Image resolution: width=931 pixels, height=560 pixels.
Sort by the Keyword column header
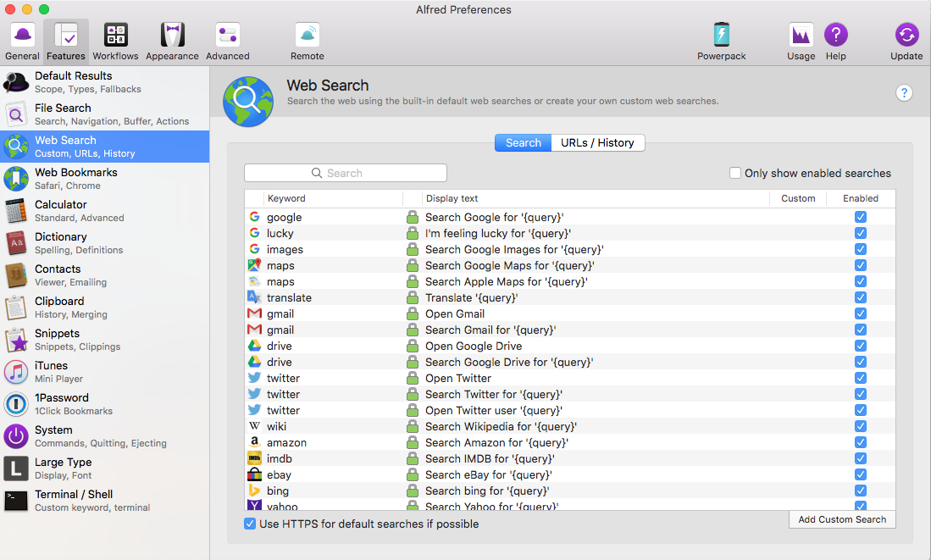[x=332, y=198]
